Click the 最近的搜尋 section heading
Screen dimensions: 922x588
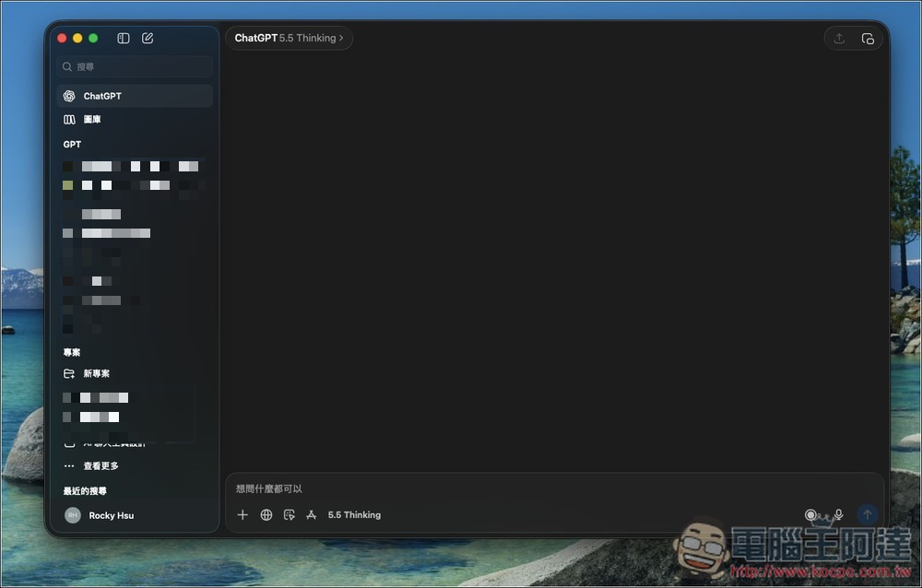coord(85,491)
